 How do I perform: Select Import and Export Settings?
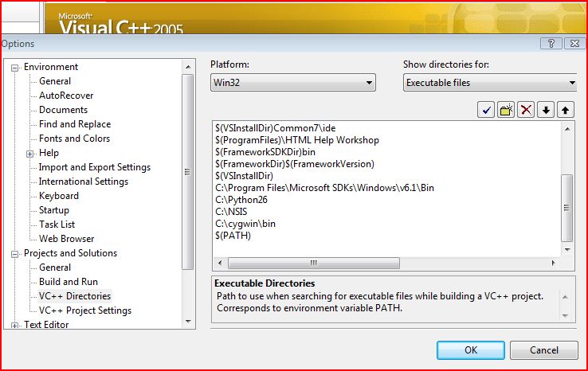pos(95,167)
